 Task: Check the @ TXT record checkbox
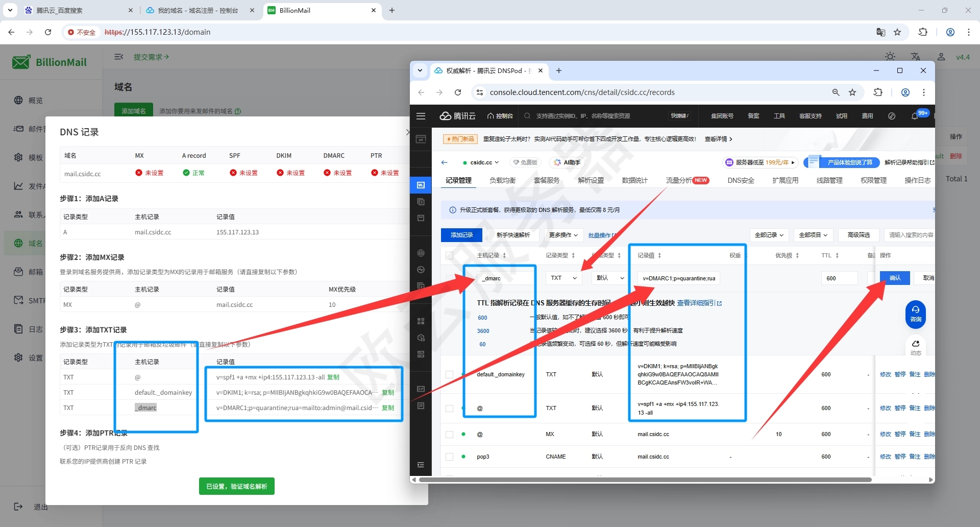coord(449,408)
